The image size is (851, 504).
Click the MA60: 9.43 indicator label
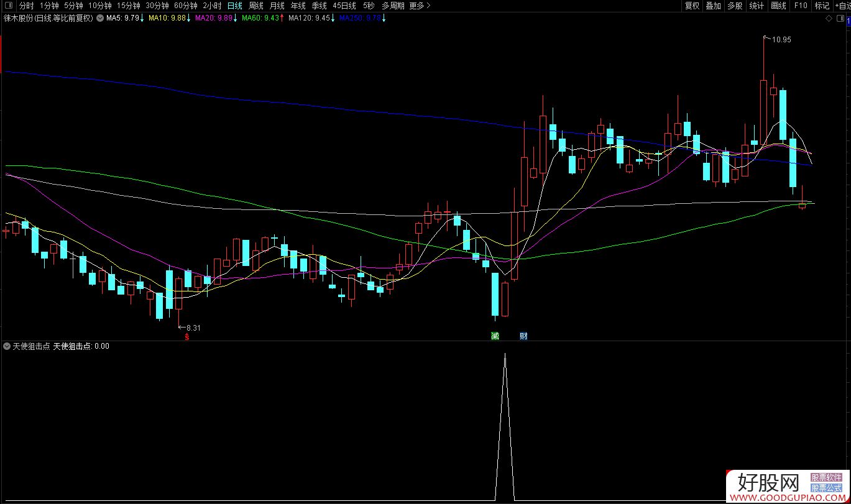click(263, 18)
